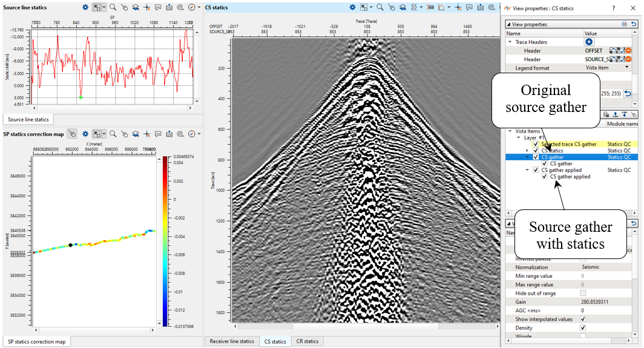The height and width of the screenshot is (348, 644).
Task: Open settings gear in Source line statics toolbar
Action: click(85, 7)
